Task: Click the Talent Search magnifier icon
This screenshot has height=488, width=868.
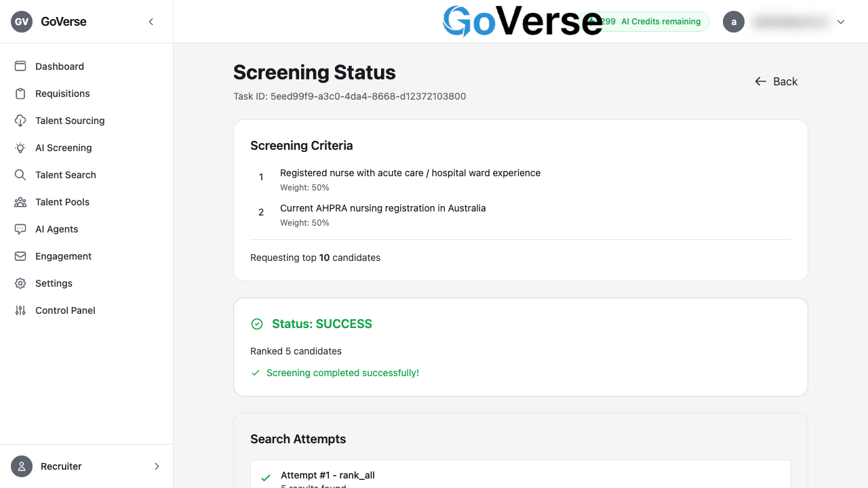Action: tap(20, 175)
